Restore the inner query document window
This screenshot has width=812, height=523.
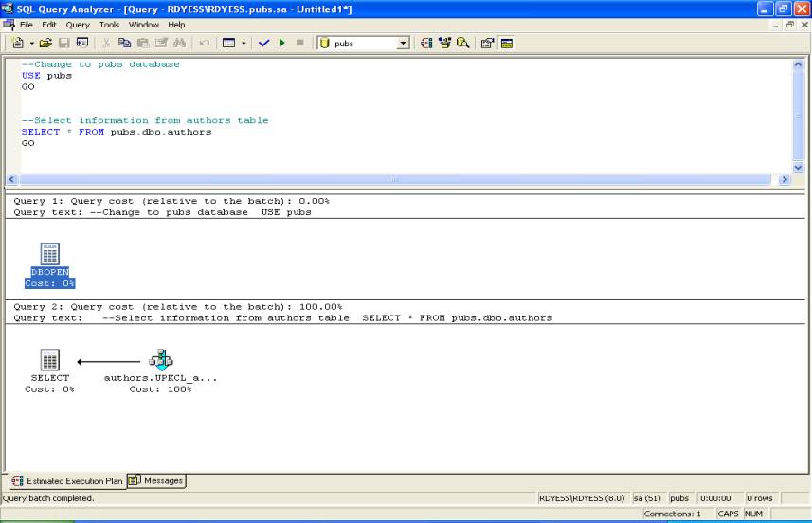click(789, 25)
